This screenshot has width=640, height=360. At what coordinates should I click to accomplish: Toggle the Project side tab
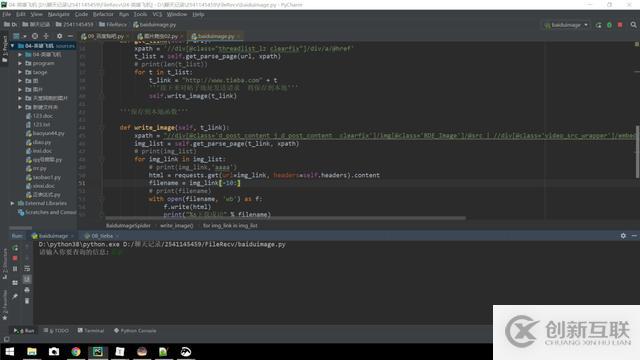click(x=4, y=49)
